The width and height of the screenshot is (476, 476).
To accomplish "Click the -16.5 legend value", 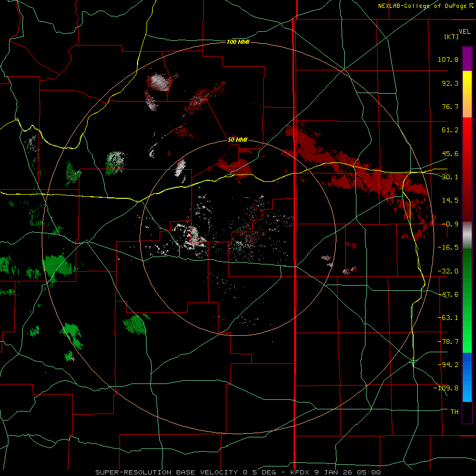I will pyautogui.click(x=448, y=248).
